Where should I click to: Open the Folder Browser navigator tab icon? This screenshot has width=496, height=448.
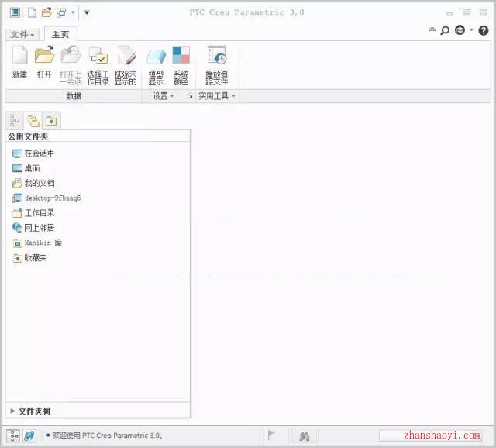click(x=33, y=121)
